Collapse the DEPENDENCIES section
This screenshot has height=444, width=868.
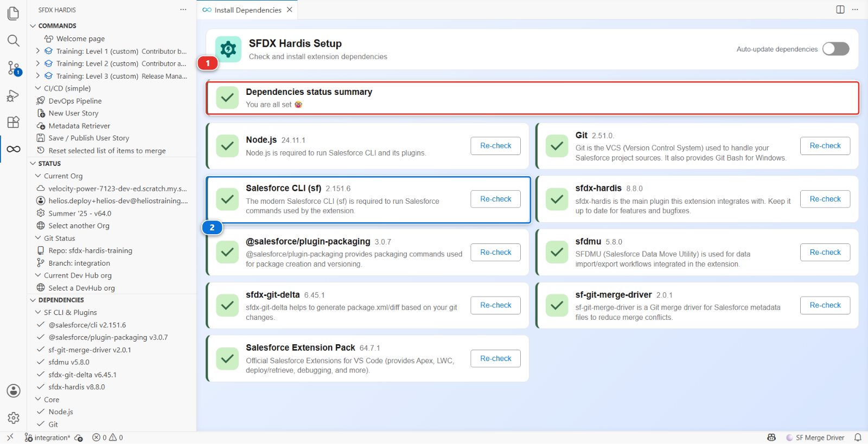click(33, 300)
